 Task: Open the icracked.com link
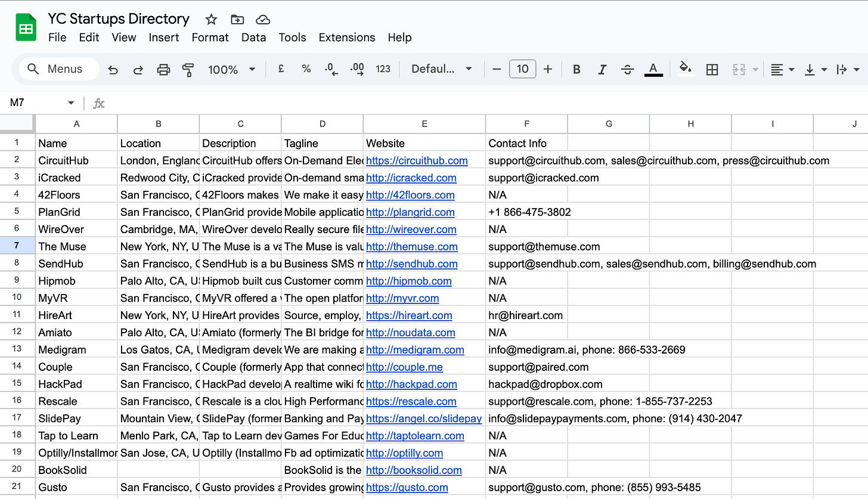coord(411,178)
